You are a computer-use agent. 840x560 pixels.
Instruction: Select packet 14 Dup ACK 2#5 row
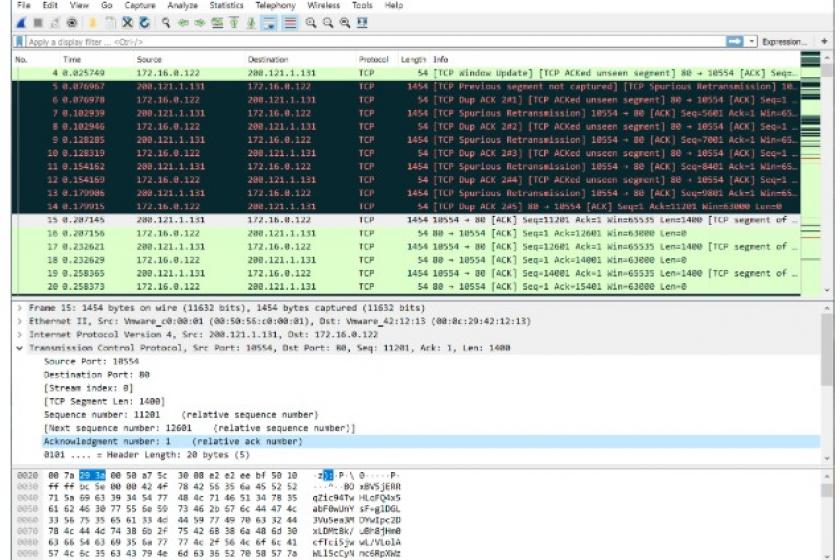tap(406, 206)
